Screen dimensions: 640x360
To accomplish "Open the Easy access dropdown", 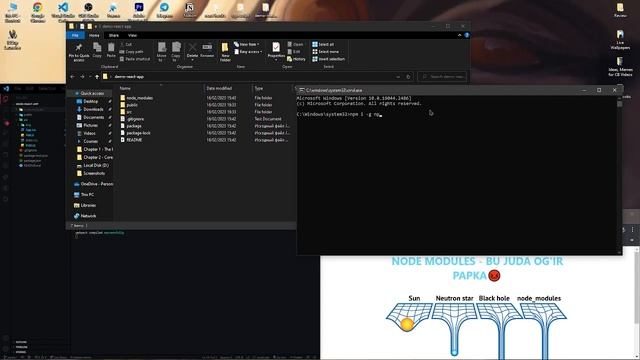I will (248, 52).
